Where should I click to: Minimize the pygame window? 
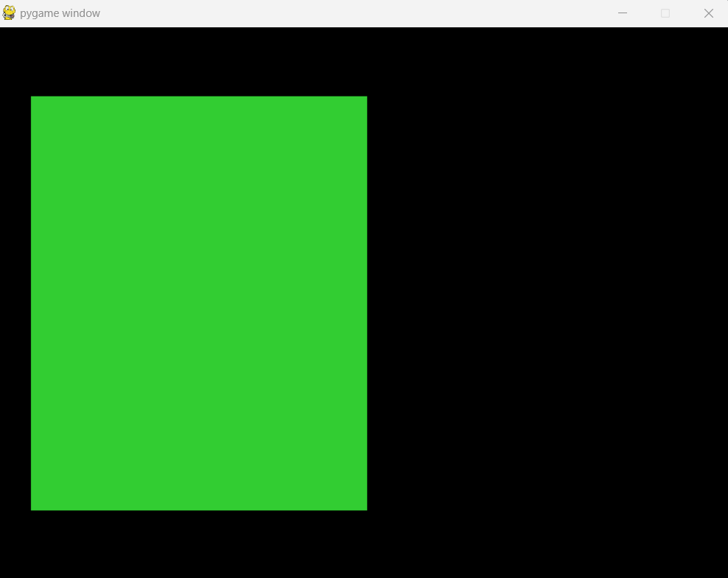(622, 13)
